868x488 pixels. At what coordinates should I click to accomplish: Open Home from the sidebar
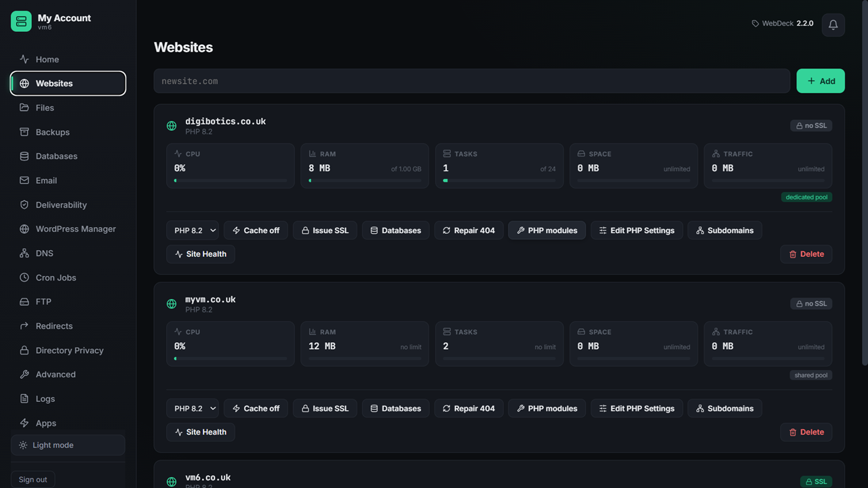[68, 59]
